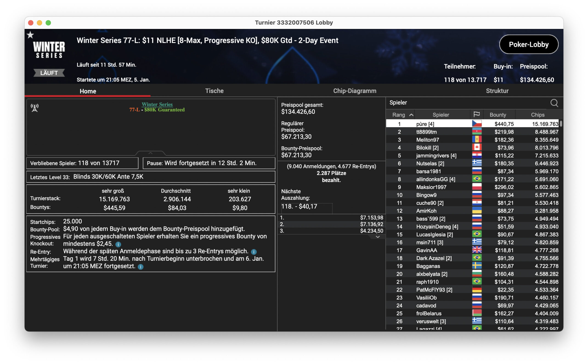Click the Czech flag of pùre
The width and height of the screenshot is (588, 364).
(x=477, y=124)
